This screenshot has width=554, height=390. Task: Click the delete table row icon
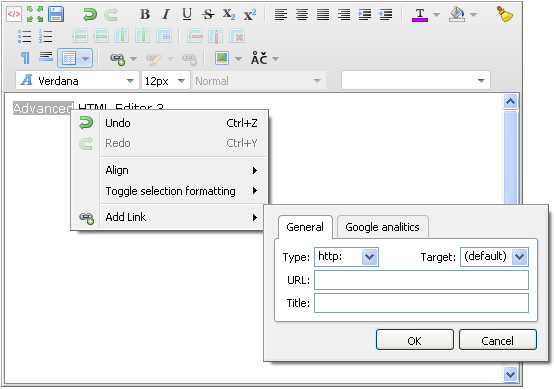tap(195, 36)
